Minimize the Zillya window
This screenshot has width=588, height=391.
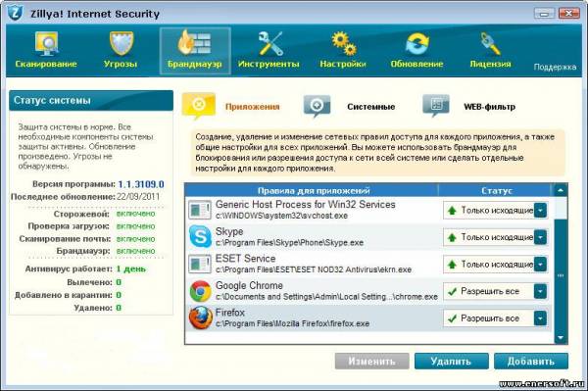(x=545, y=14)
